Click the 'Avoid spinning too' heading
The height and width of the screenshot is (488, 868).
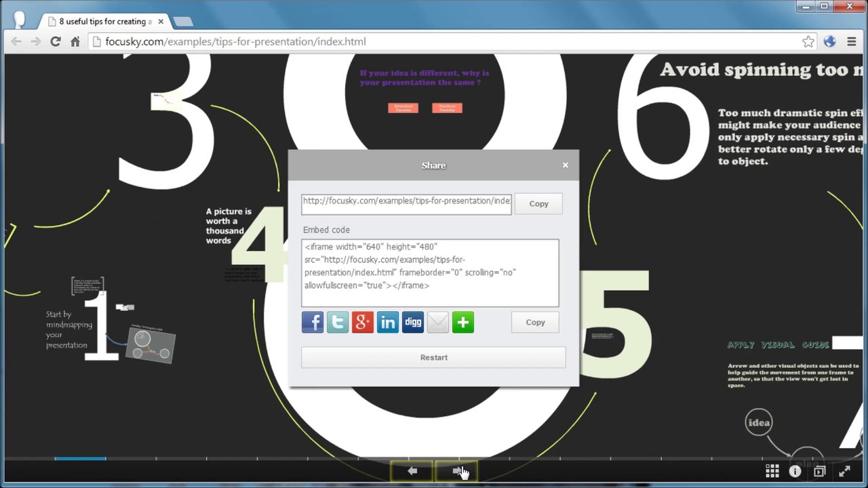763,69
